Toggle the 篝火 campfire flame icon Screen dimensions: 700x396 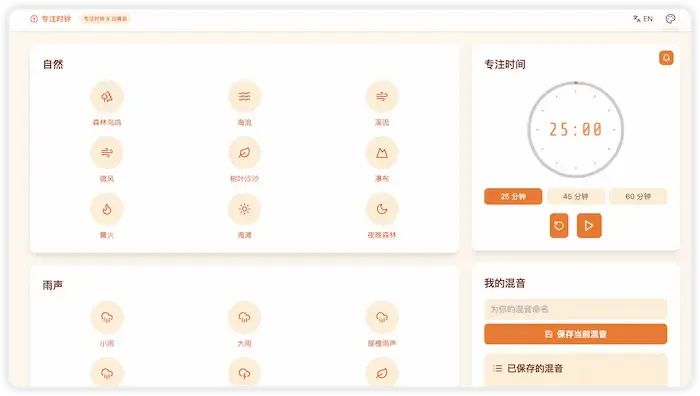[x=107, y=209]
